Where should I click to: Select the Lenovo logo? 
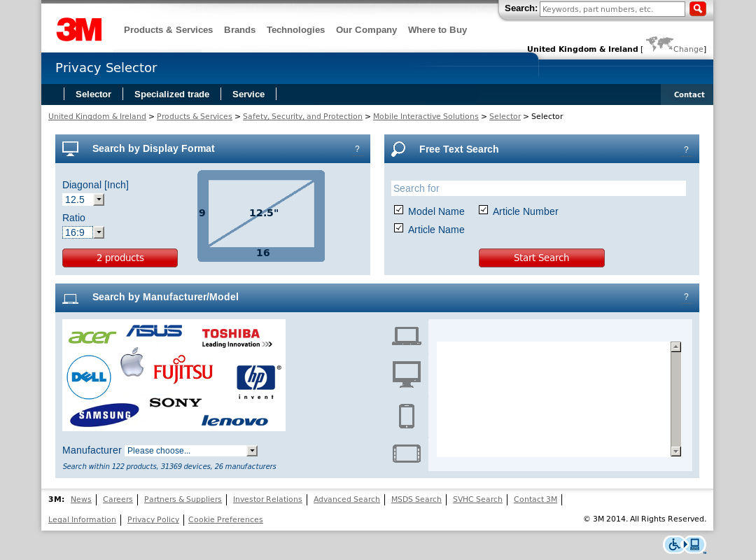[x=234, y=421]
